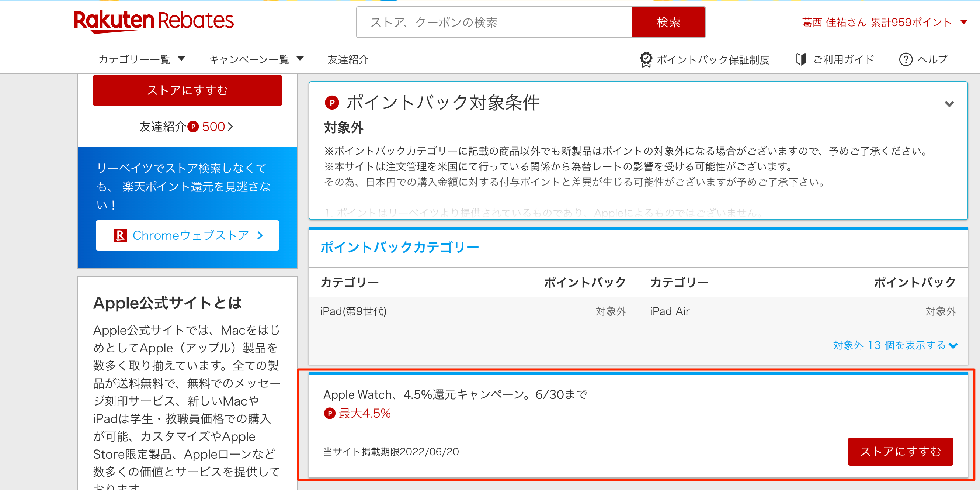The height and width of the screenshot is (490, 980).
Task: Follow the 友達紹介 500 link
Action: (x=187, y=127)
